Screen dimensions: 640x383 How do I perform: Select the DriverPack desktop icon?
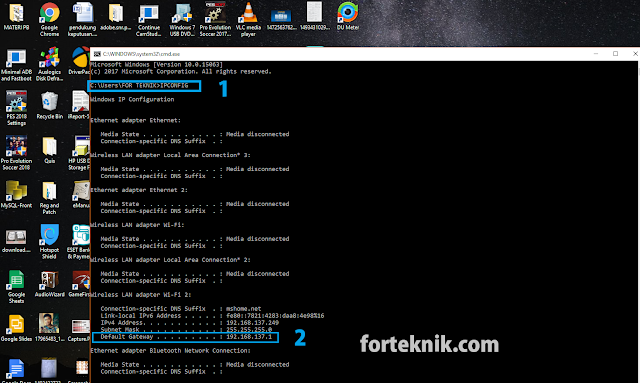[x=80, y=60]
